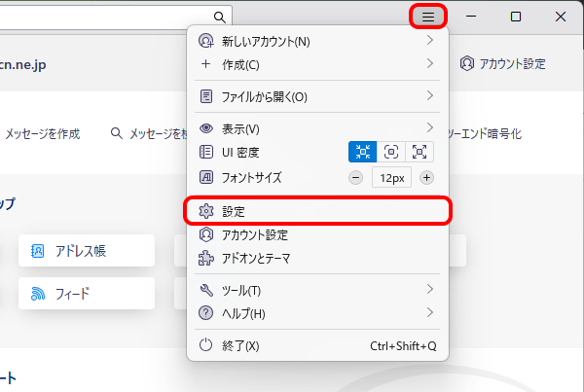Select touch UI density option
This screenshot has height=392, width=584.
[x=420, y=152]
